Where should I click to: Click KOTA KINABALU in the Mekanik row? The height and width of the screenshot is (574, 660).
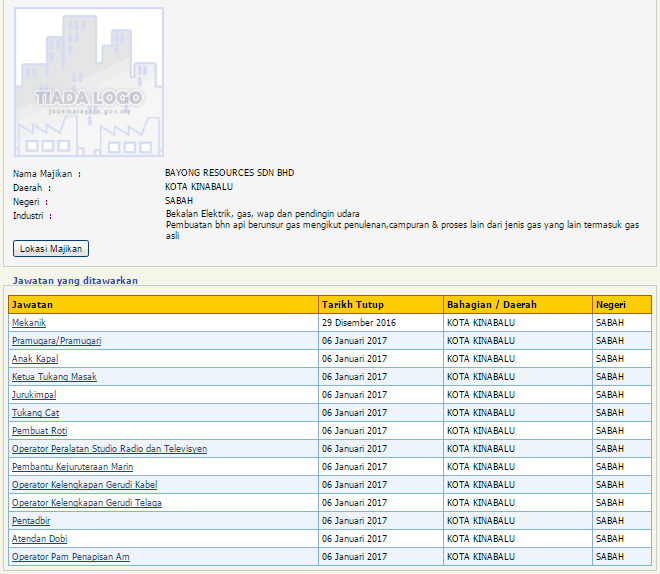481,323
